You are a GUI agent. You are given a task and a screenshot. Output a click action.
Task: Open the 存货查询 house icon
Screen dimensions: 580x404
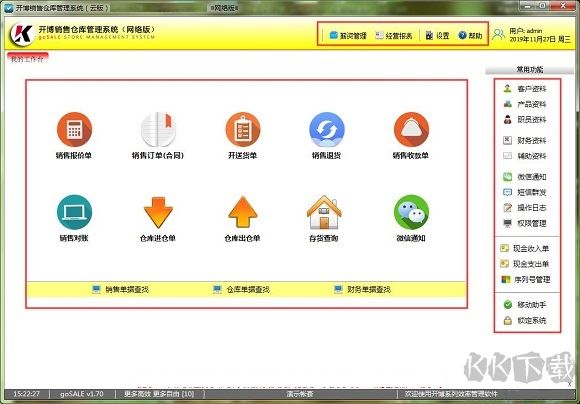[324, 212]
